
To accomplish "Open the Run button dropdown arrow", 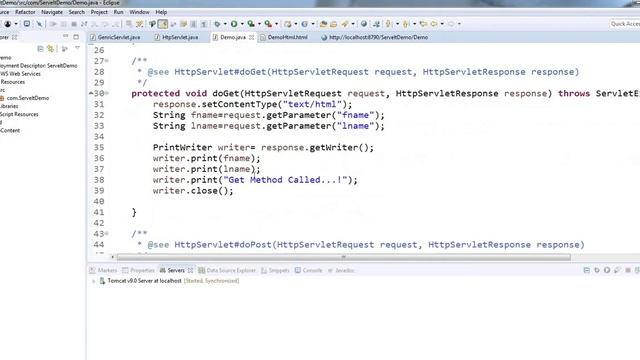I will click(242, 24).
